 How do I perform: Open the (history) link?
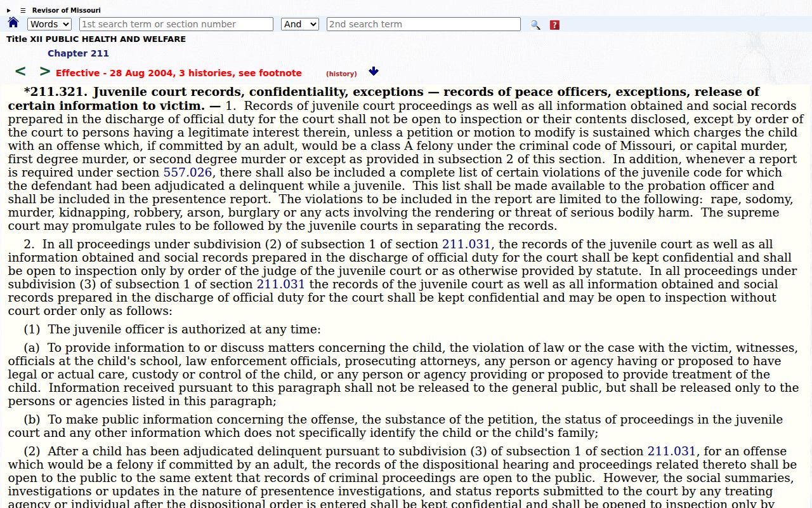point(341,74)
